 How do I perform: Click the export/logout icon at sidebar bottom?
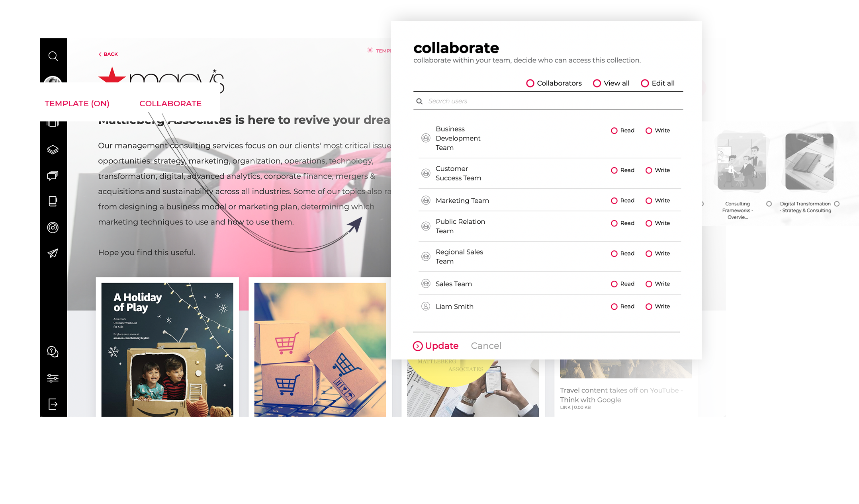(x=53, y=404)
